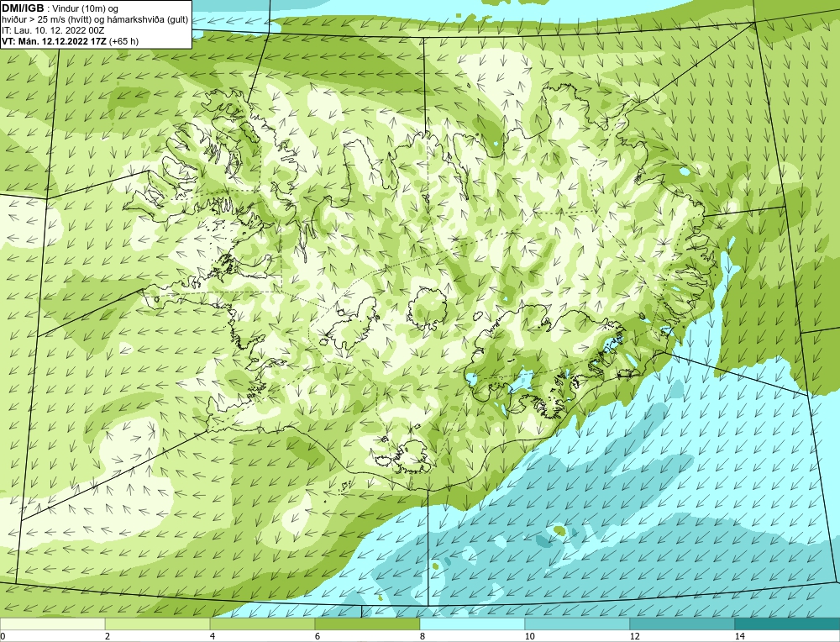Click the '(+65 h)' forecast offset text

coord(123,41)
